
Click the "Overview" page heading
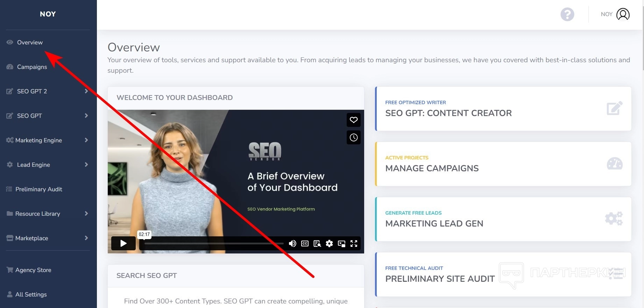coord(134,47)
